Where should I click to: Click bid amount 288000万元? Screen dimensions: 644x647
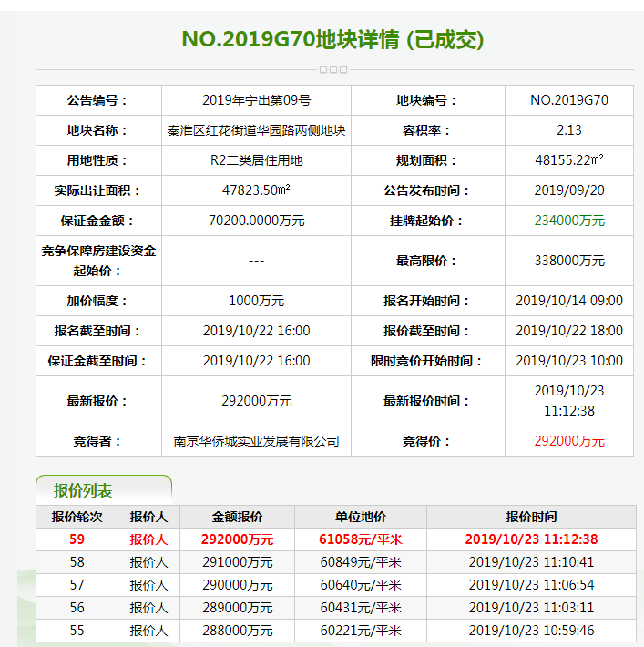237,631
